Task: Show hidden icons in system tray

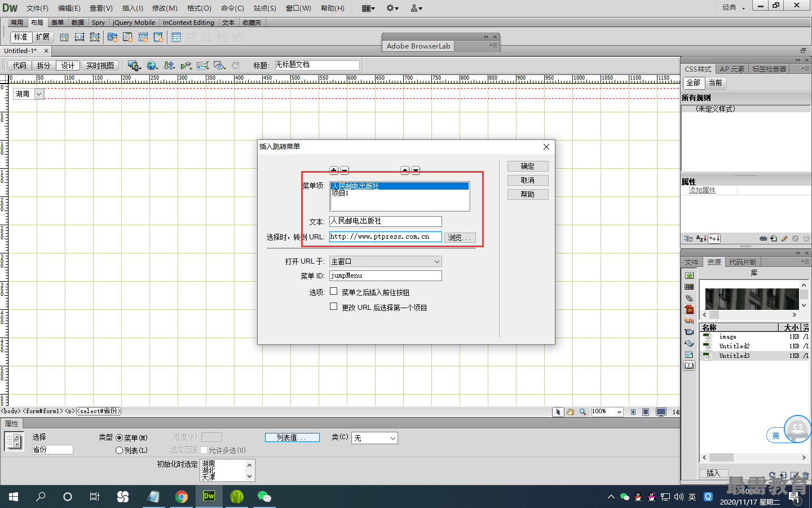Action: pos(611,497)
